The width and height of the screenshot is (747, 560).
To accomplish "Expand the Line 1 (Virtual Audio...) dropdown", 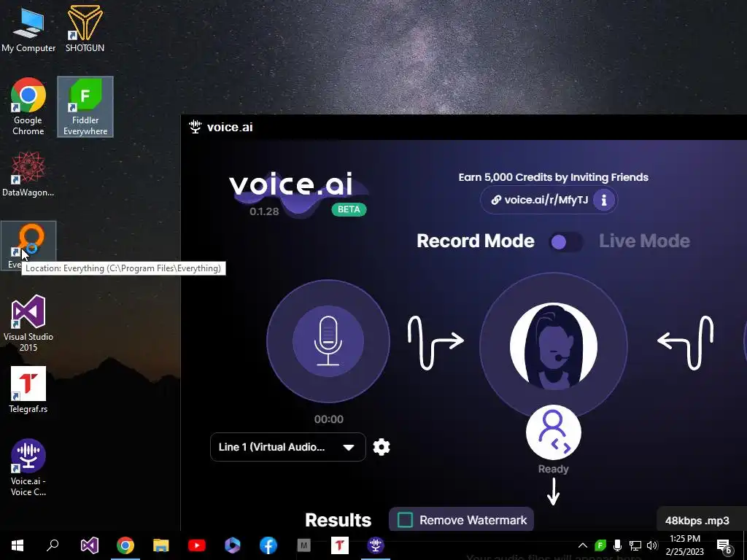I will (287, 447).
